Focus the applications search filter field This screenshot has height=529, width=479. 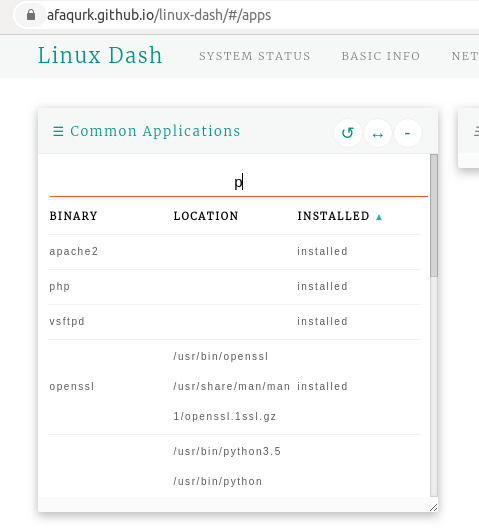pyautogui.click(x=238, y=183)
